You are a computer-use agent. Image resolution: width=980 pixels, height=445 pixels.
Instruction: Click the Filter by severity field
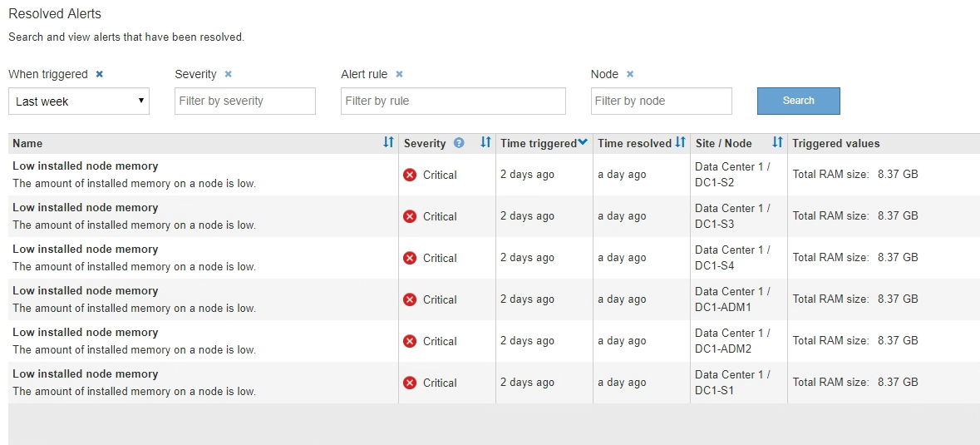[245, 101]
